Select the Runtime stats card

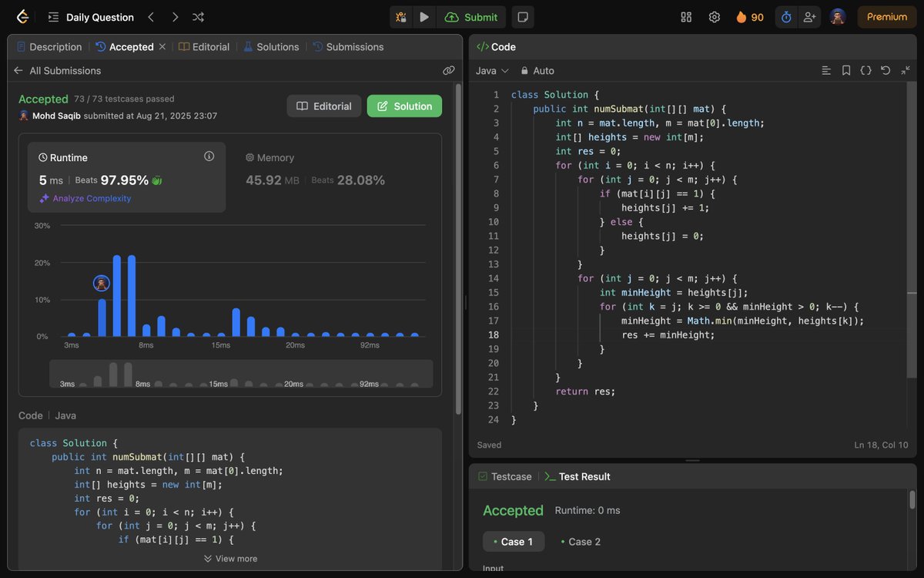click(x=127, y=177)
